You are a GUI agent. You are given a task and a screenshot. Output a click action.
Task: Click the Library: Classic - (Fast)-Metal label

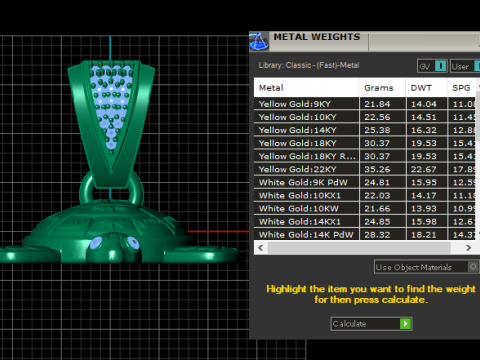[x=309, y=65]
